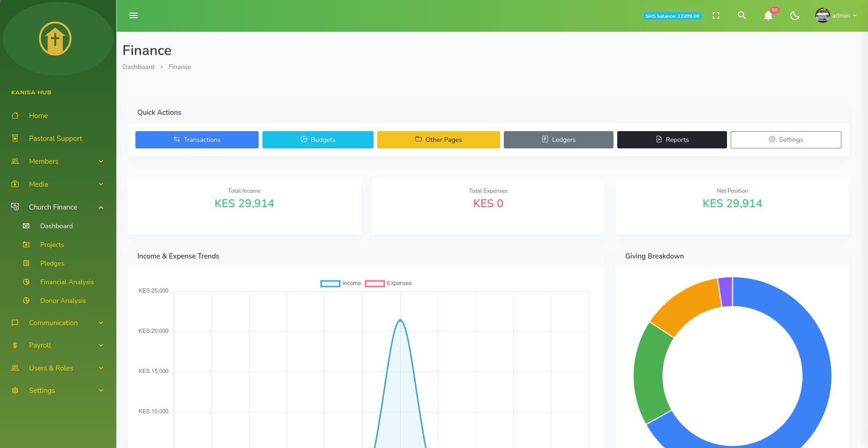Click the admin avatar picture
This screenshot has width=868, height=448.
point(822,15)
